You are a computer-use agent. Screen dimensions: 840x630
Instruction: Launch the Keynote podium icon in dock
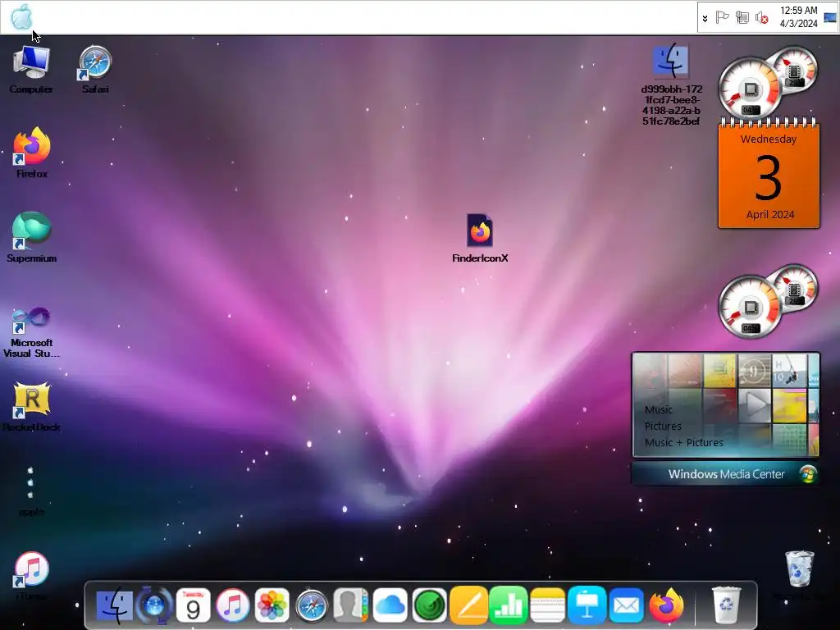(x=587, y=605)
